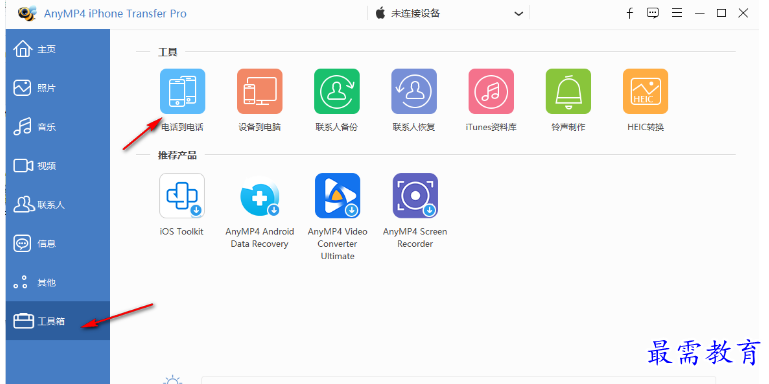The height and width of the screenshot is (384, 769).
Task: Switch to the 照片 photos section
Action: [x=58, y=88]
